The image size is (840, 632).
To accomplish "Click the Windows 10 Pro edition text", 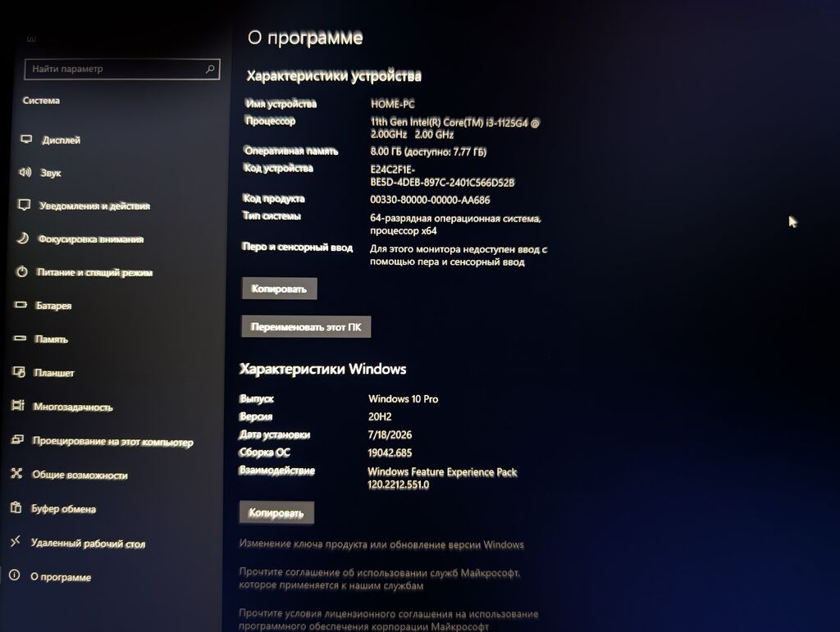I will 403,399.
